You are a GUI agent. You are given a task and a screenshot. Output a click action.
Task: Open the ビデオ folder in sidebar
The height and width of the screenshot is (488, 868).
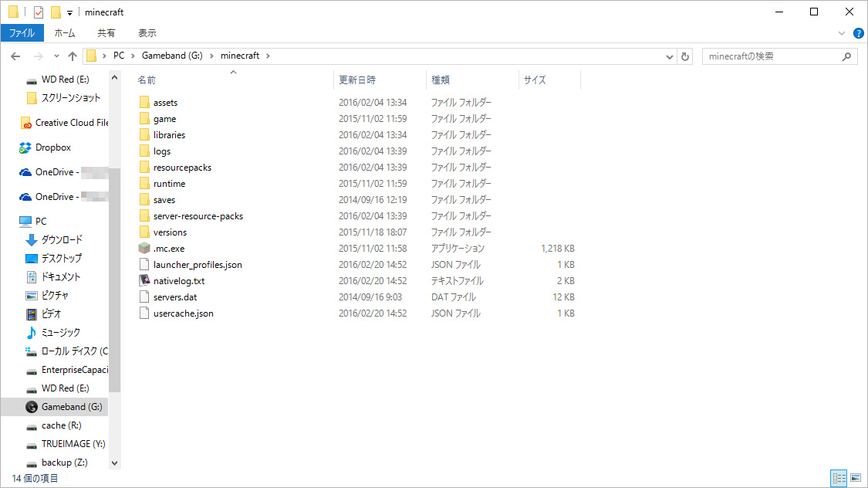pyautogui.click(x=43, y=313)
